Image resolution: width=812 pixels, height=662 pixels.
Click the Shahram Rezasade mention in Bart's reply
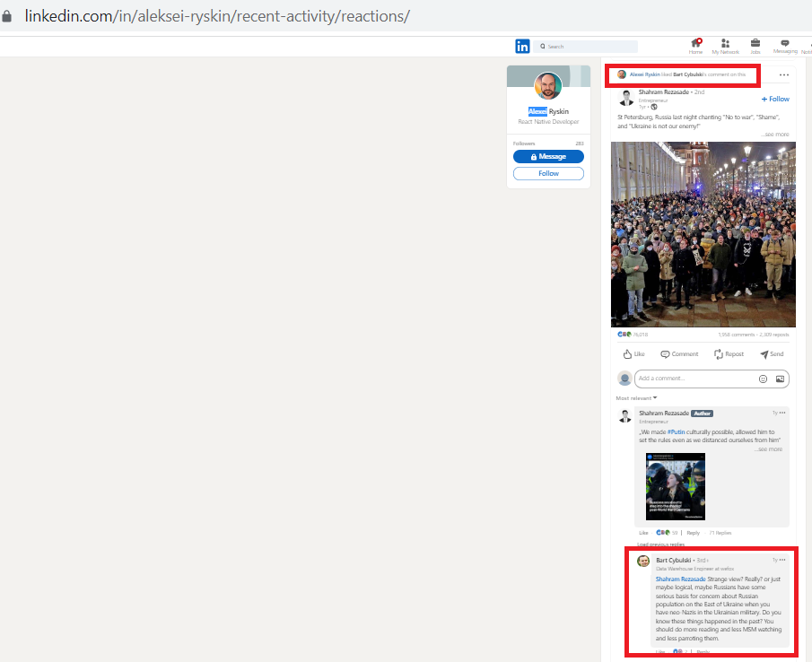(x=680, y=579)
